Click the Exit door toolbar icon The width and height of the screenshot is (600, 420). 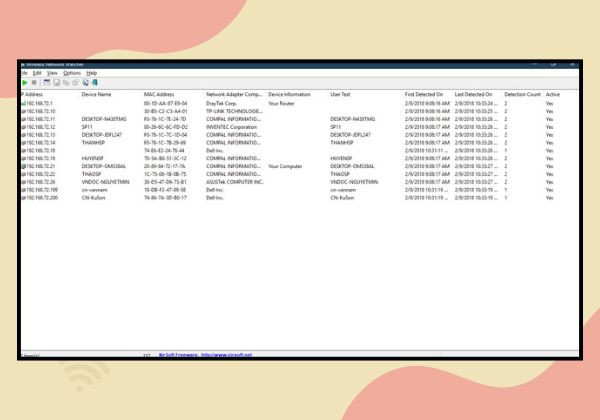click(x=95, y=83)
